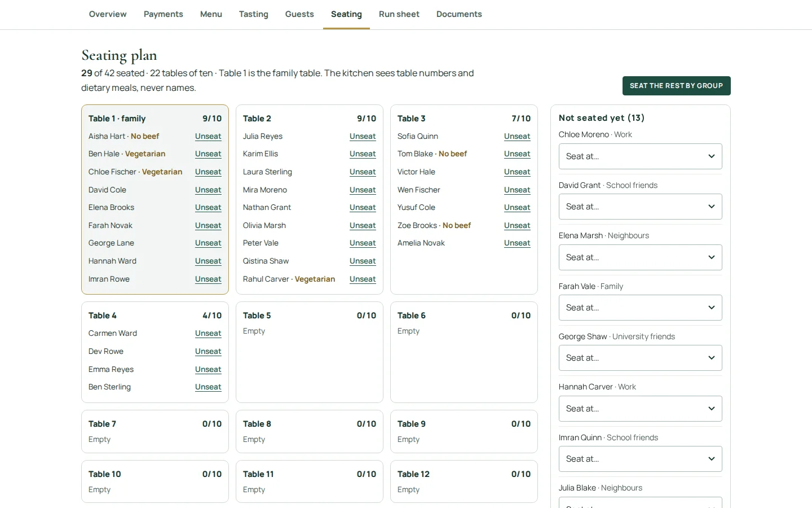Unseat Tom Blake
Screen dimensions: 812x508
(517, 154)
